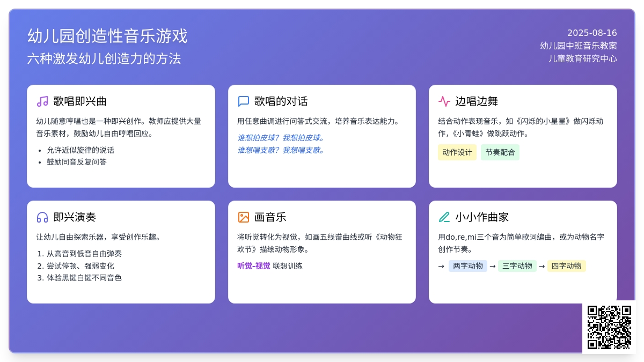
Task: Click the headphones icon beside 即兴演奏
Action: coord(42,217)
